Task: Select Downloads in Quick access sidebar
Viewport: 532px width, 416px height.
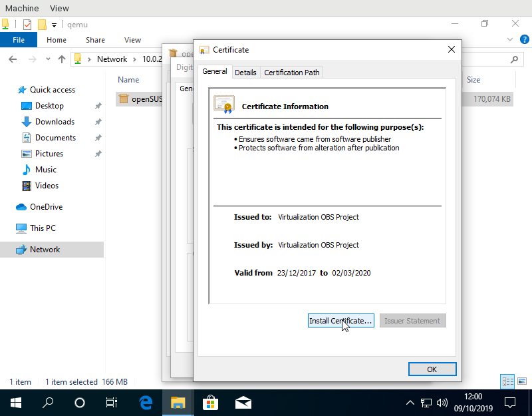Action: pyautogui.click(x=55, y=122)
